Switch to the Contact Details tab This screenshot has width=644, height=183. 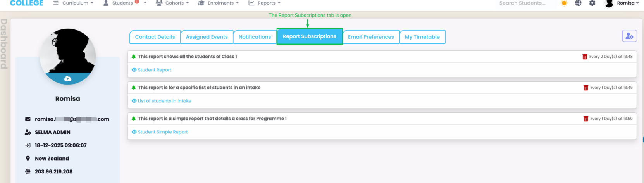coord(155,37)
